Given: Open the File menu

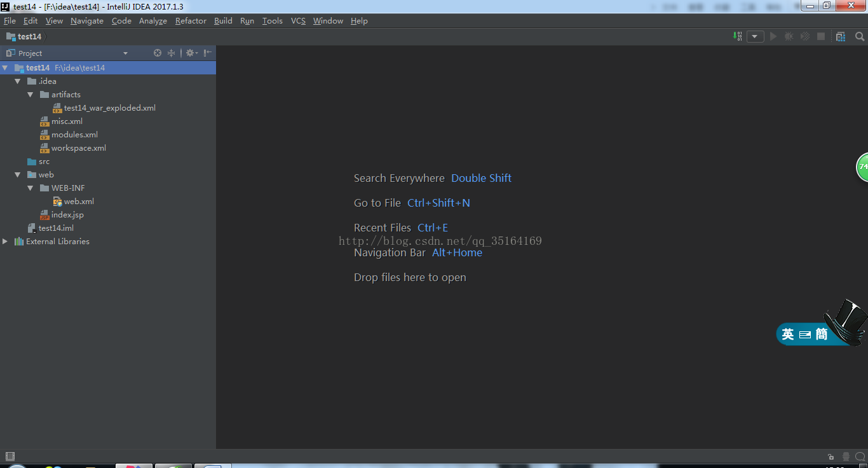Looking at the screenshot, I should pos(10,20).
